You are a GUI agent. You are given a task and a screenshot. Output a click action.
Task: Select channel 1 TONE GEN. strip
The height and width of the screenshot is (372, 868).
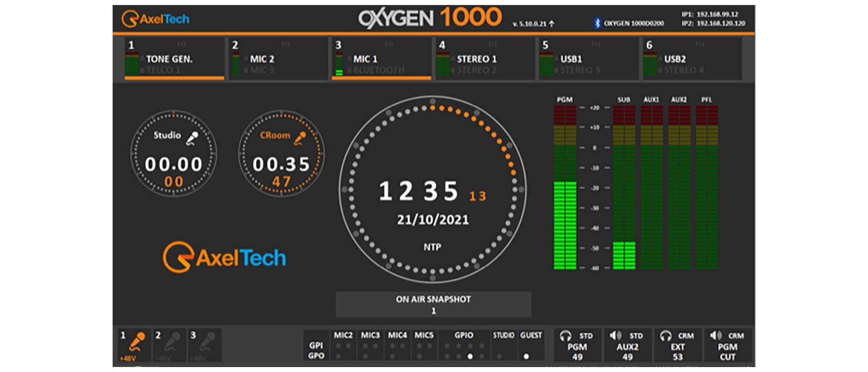174,59
